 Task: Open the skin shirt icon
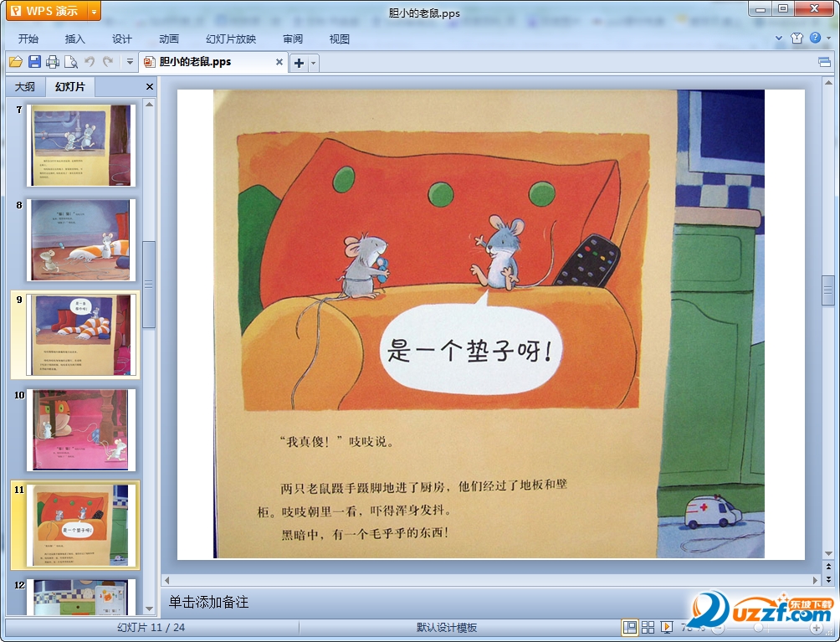pyautogui.click(x=796, y=38)
